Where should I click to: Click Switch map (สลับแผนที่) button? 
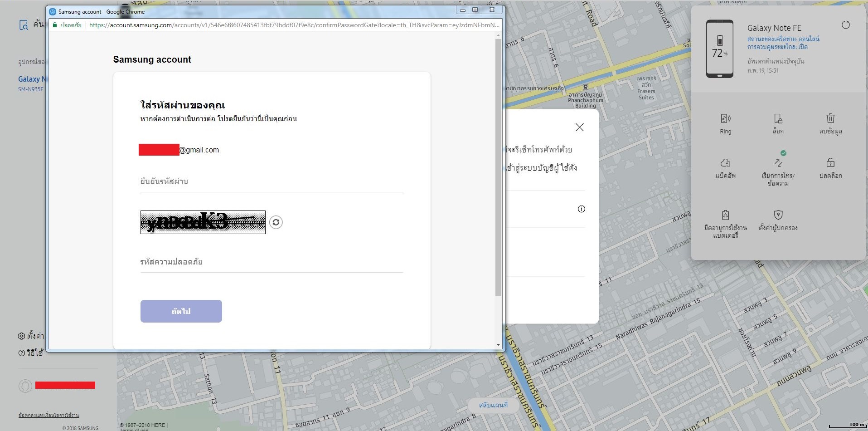tap(493, 405)
